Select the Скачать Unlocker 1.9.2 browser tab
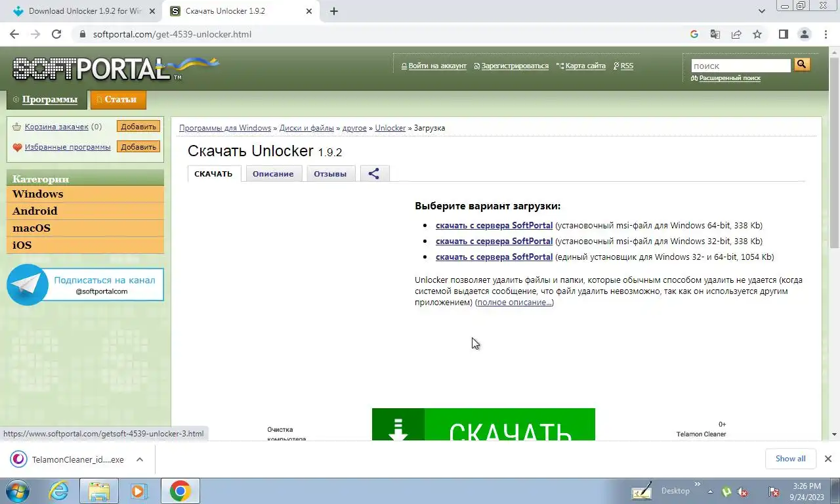840x504 pixels. [240, 11]
